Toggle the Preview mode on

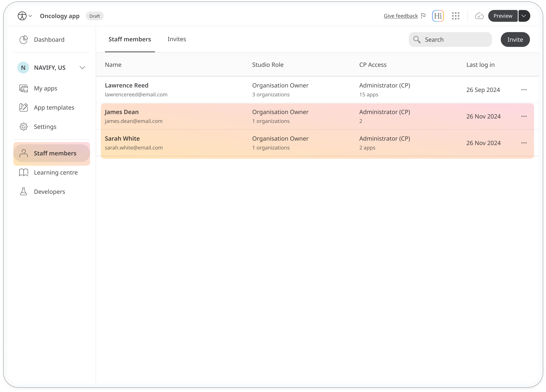coord(503,16)
